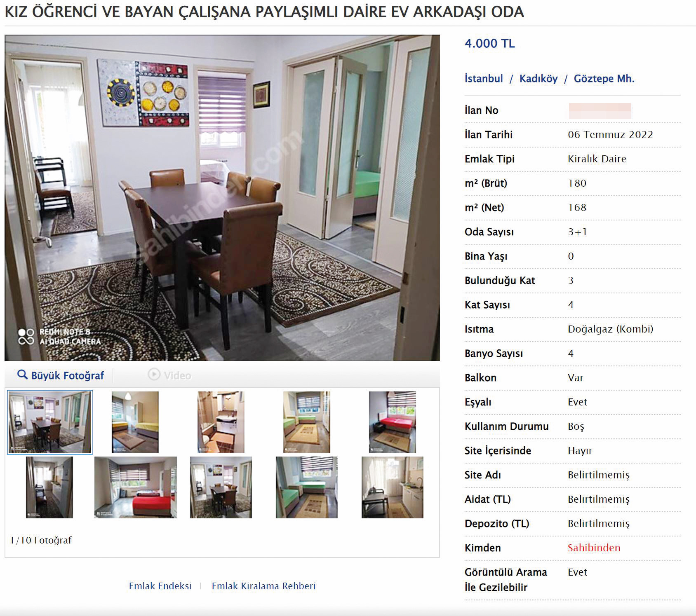Click the magnifier icon beside Büyük Fotoğraf
Screen dimensions: 696x616
(x=22, y=375)
